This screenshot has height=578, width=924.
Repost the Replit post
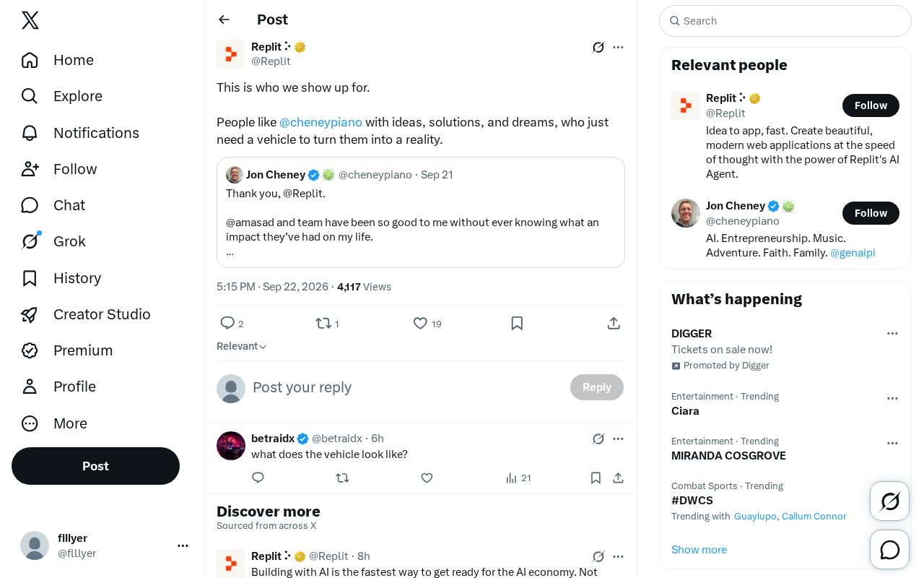(x=323, y=324)
